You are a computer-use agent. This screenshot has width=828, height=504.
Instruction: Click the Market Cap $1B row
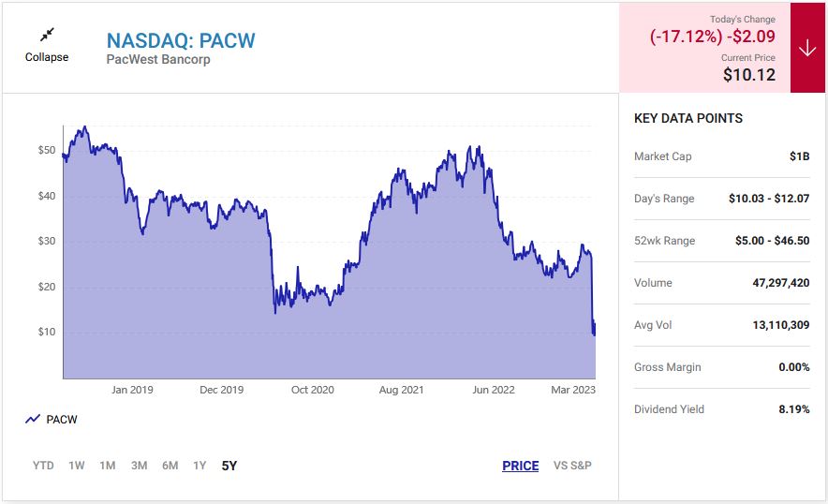point(721,156)
